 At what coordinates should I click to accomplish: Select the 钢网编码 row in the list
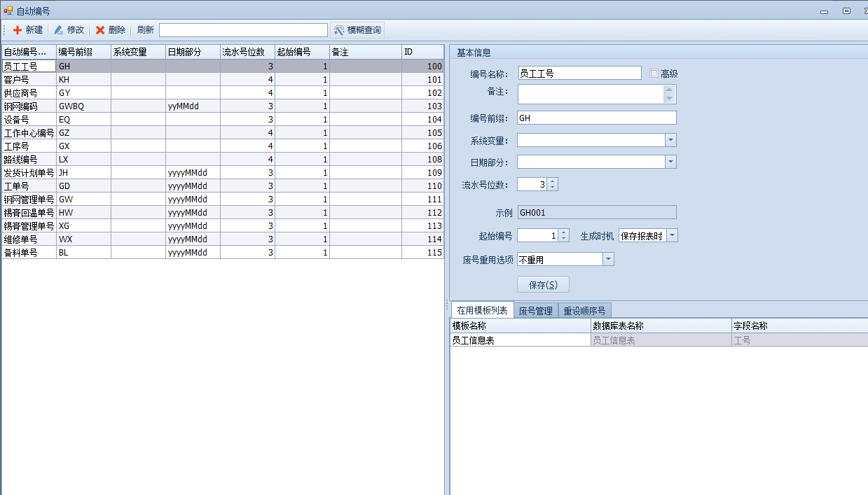point(28,106)
